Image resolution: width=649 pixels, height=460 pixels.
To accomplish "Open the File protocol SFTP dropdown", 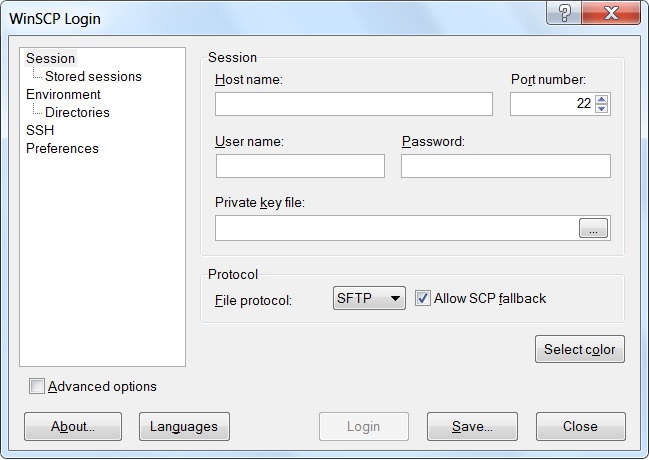I will 369,298.
